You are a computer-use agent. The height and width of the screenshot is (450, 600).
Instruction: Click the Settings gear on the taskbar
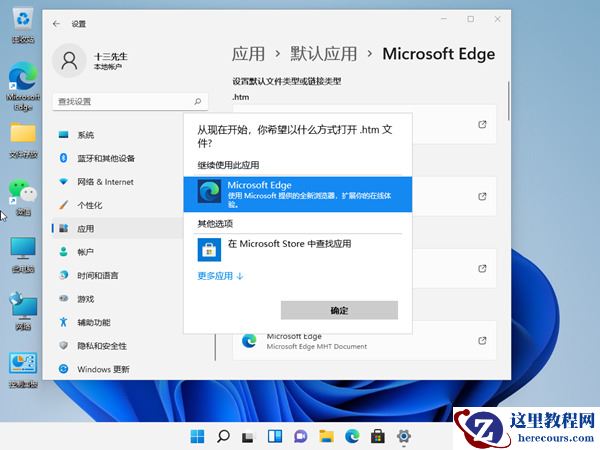click(404, 436)
